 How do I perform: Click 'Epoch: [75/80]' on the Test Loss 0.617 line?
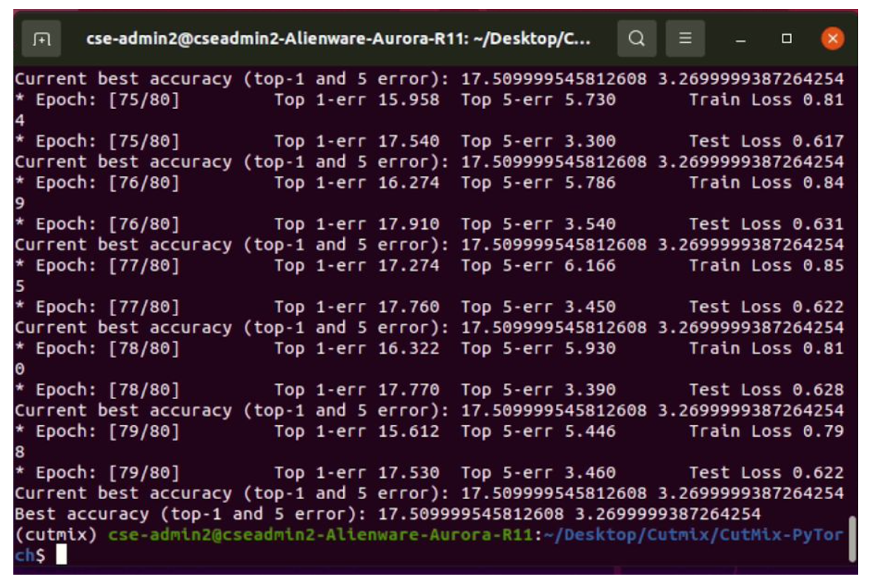click(107, 141)
